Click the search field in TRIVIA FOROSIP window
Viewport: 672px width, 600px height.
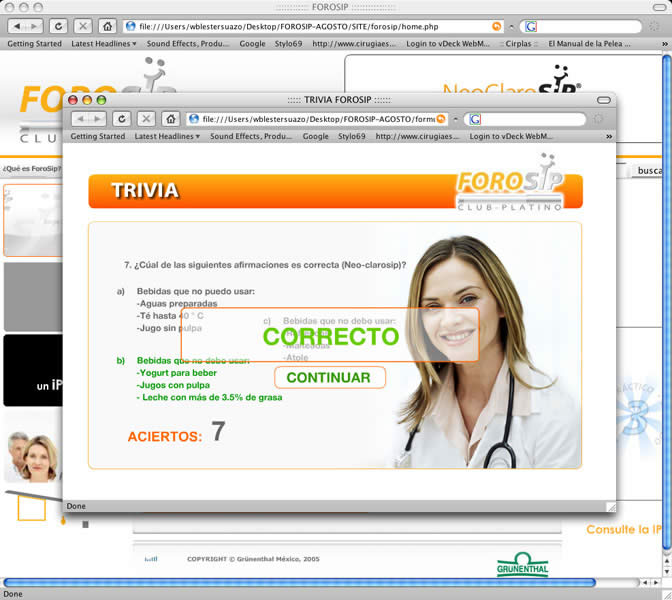click(x=525, y=119)
